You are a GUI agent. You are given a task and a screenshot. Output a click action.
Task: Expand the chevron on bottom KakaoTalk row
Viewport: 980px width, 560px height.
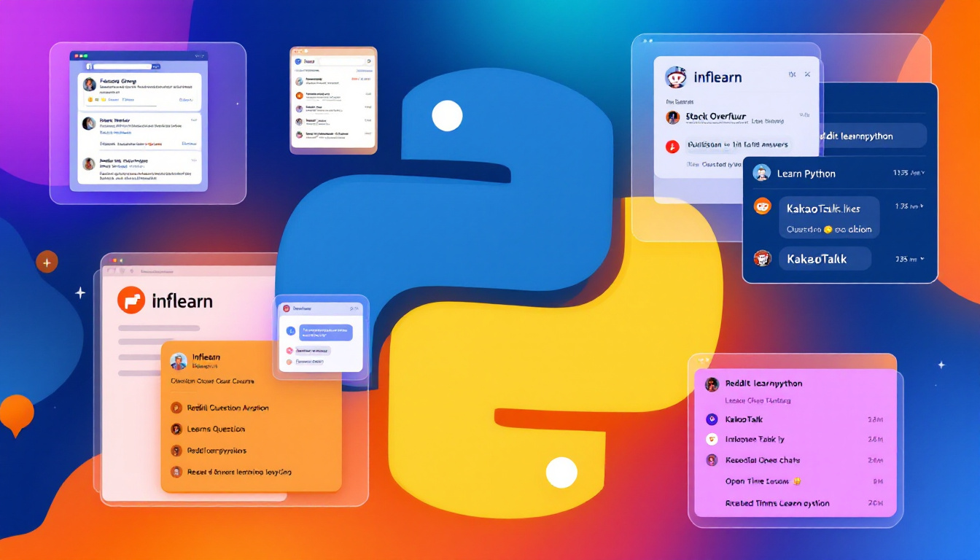coord(922,259)
